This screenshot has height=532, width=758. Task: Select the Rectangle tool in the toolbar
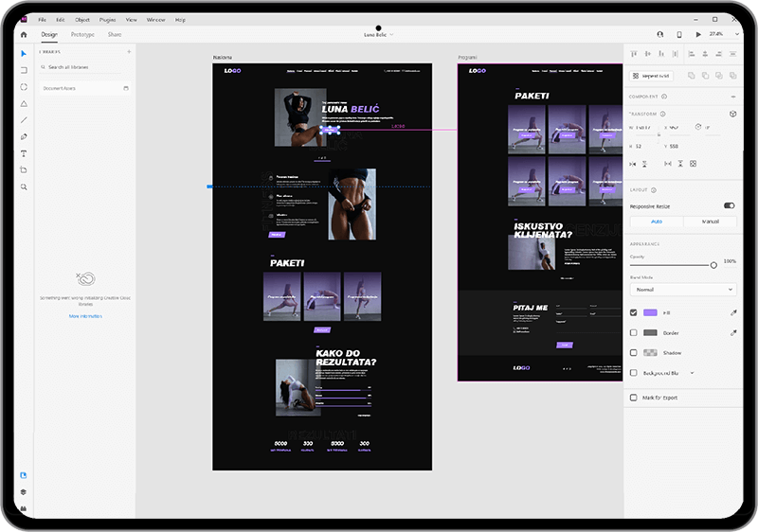click(x=24, y=70)
